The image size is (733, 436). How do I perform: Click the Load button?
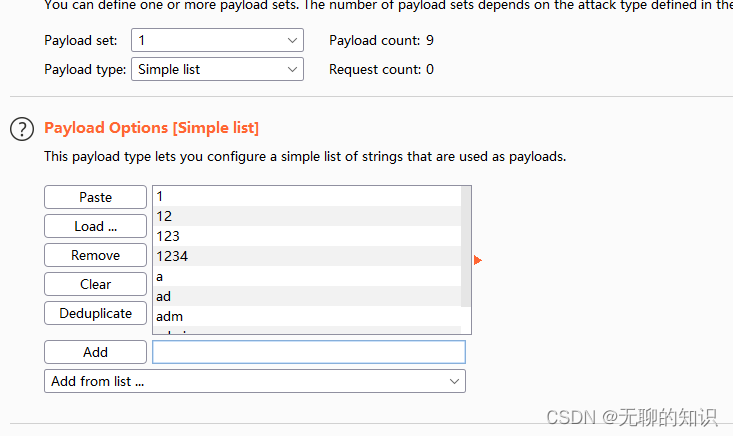96,226
